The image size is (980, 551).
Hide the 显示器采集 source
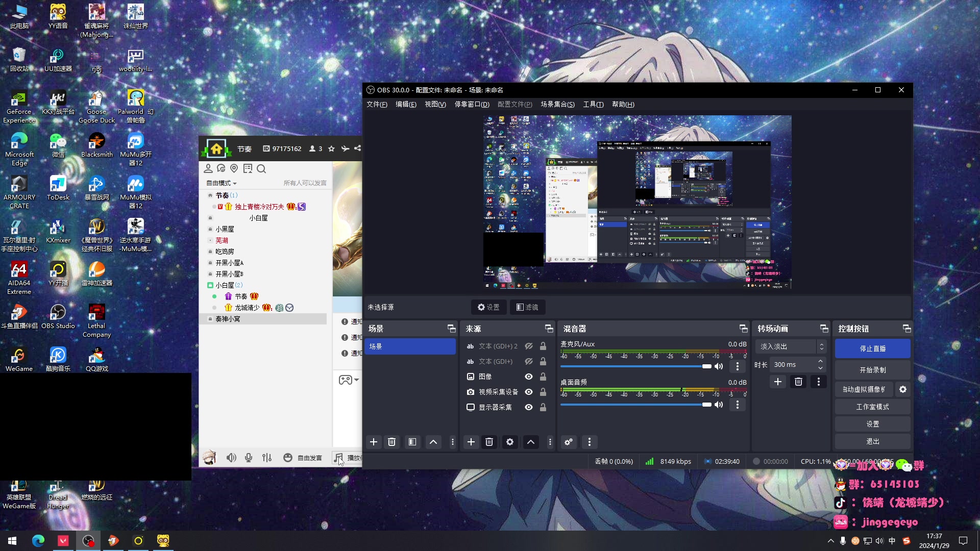(529, 407)
